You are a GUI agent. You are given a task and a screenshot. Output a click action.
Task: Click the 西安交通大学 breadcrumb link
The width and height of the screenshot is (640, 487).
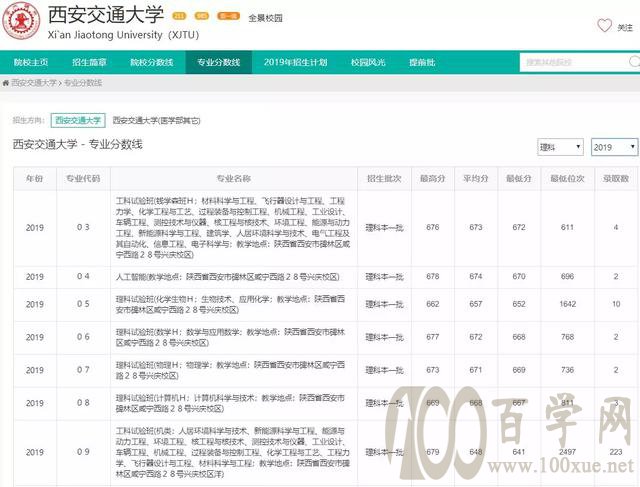(34, 83)
